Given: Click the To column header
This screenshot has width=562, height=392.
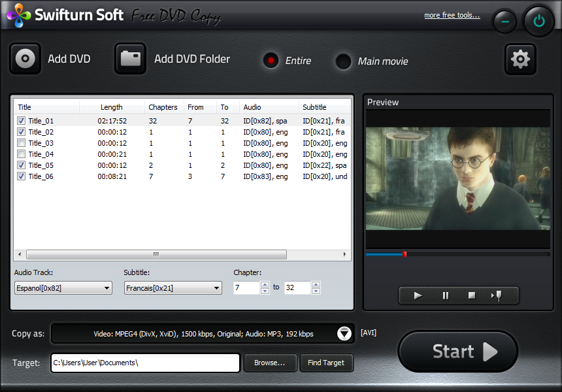Looking at the screenshot, I should (227, 107).
